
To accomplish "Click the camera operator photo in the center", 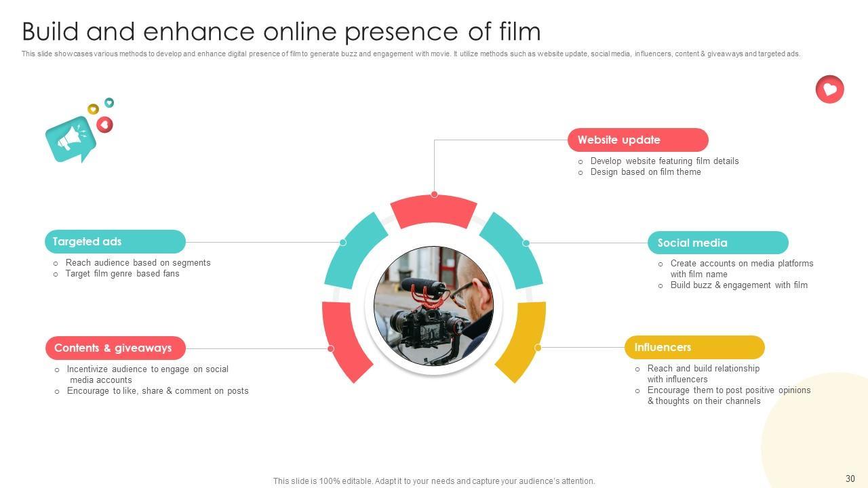I will 434,306.
